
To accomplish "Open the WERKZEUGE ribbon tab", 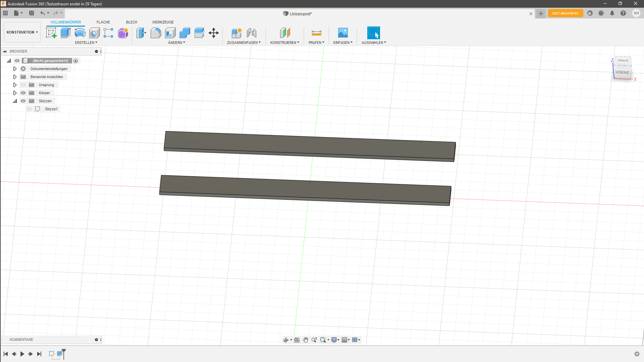I will (163, 22).
